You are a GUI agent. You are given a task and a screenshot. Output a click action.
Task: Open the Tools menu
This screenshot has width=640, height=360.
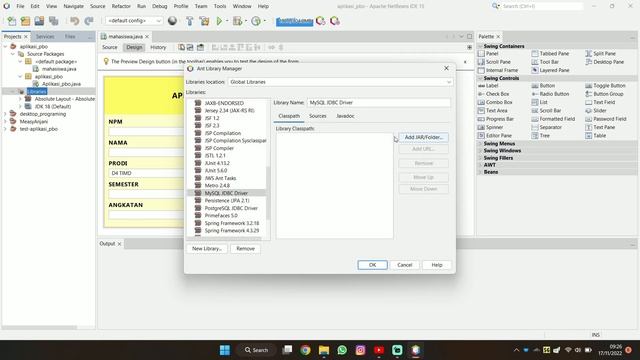[220, 6]
